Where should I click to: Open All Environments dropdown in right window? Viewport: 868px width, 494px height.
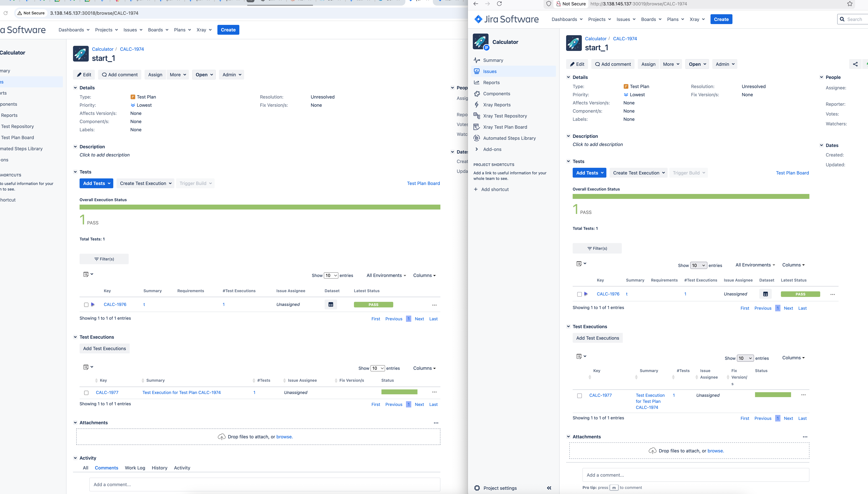[x=755, y=265]
